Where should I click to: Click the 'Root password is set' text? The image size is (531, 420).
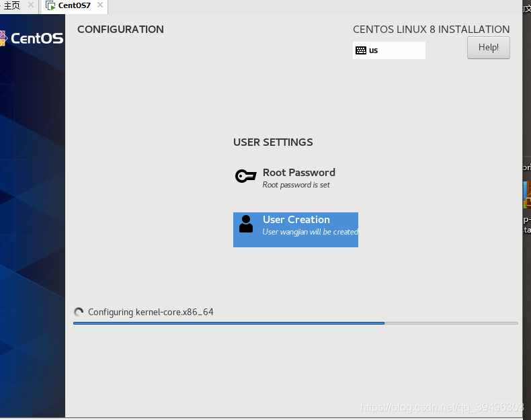[x=296, y=185]
